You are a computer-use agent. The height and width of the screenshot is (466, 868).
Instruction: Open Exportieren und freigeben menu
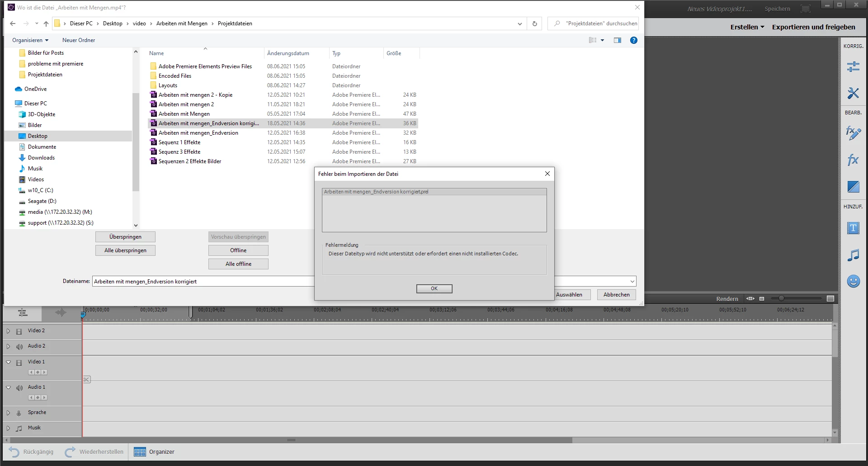coord(814,27)
